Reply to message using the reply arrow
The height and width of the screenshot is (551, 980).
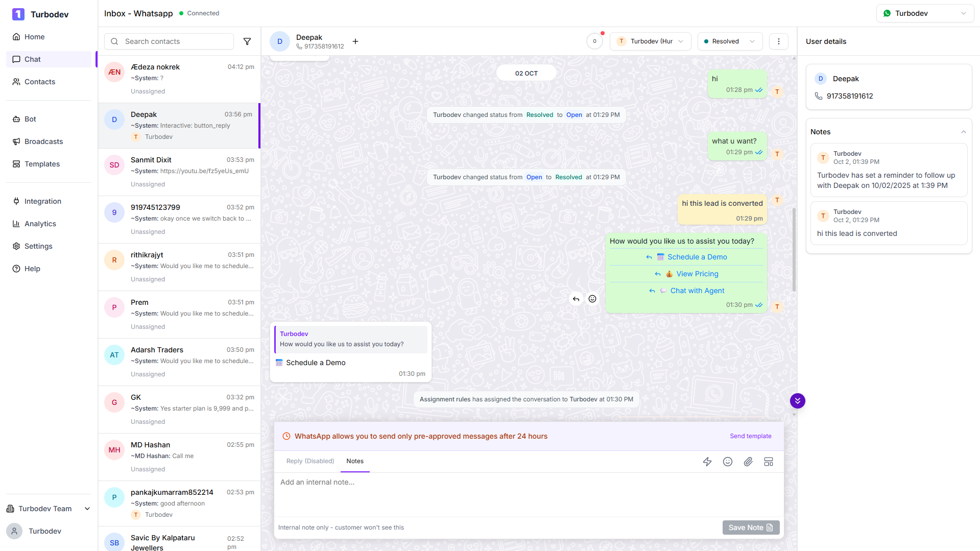(576, 299)
